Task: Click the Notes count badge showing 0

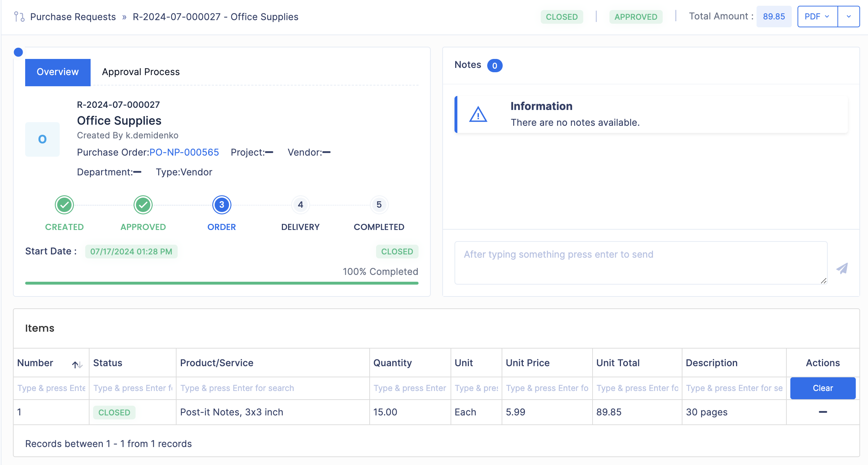Action: click(x=494, y=65)
